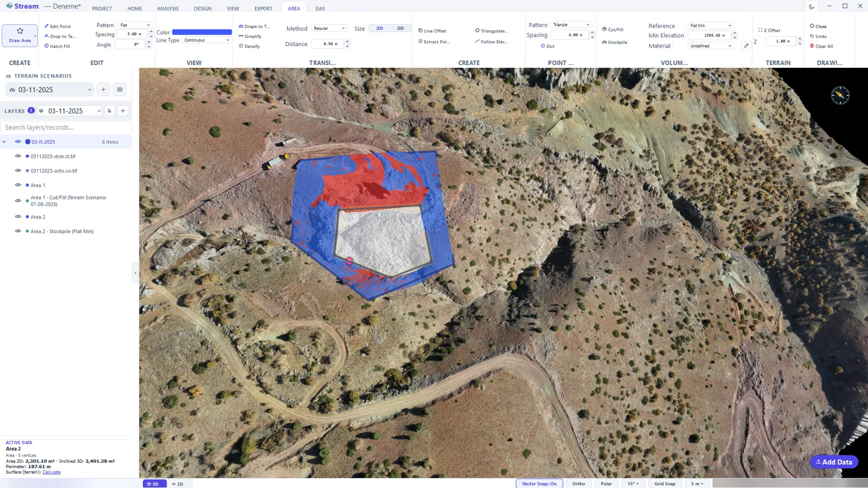
Task: Add a new terrain scenario
Action: [x=104, y=89]
